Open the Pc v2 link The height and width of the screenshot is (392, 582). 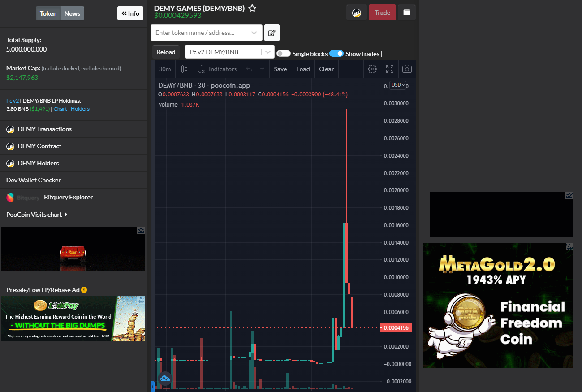[13, 101]
